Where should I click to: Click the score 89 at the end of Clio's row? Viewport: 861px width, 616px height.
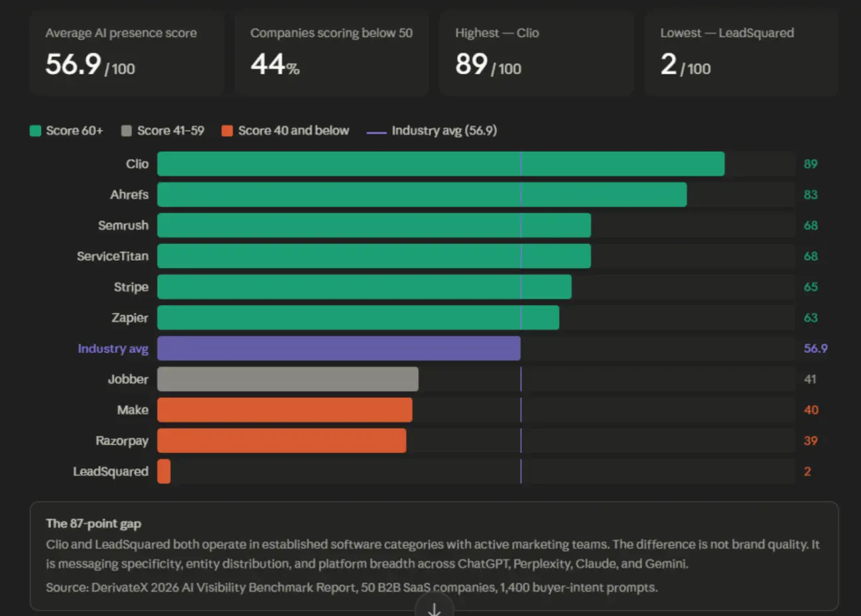pos(811,164)
